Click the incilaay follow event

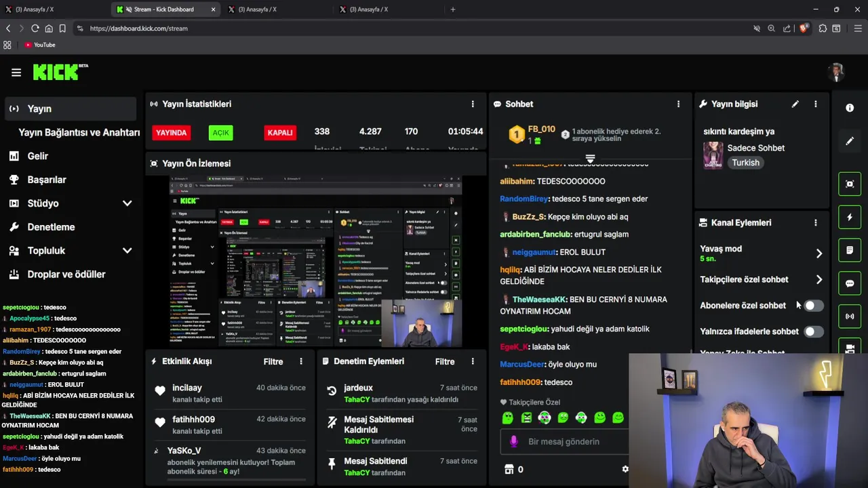coord(229,394)
